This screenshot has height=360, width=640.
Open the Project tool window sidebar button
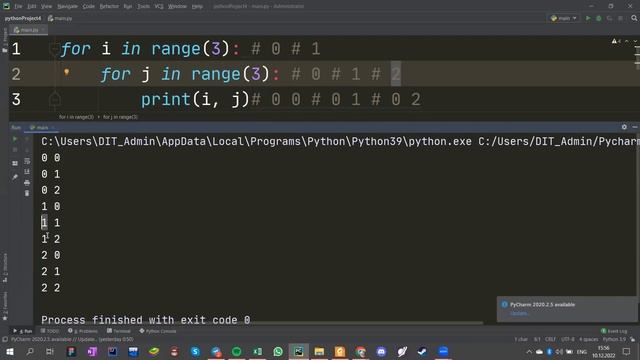click(x=5, y=40)
